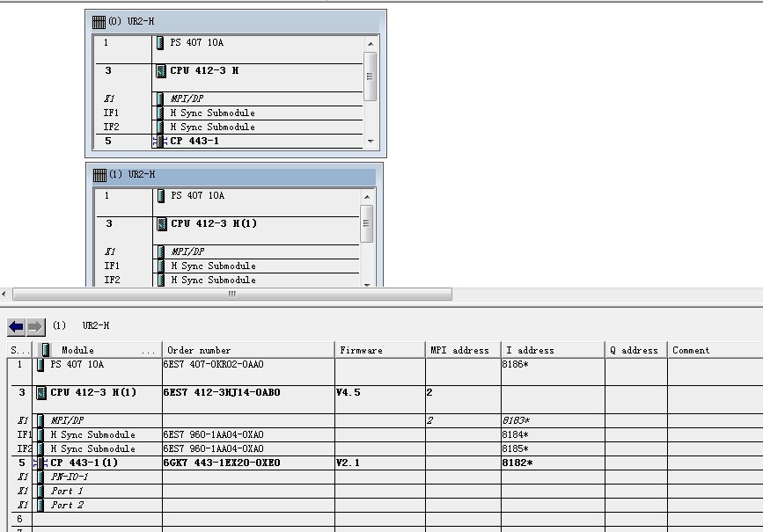Click the rack icon of (1) UR2-H
Screen dimensions: 763x532
coord(99,174)
